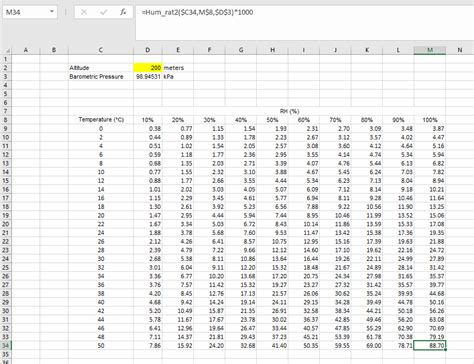Viewport: 474px width, 364px height.
Task: Select cell with value 3.87
Action: 430,129
